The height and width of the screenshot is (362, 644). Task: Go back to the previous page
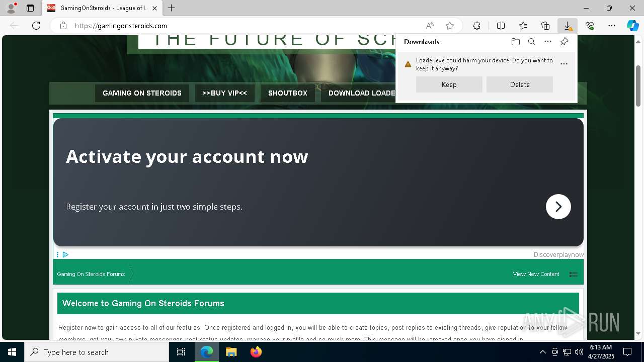14,26
